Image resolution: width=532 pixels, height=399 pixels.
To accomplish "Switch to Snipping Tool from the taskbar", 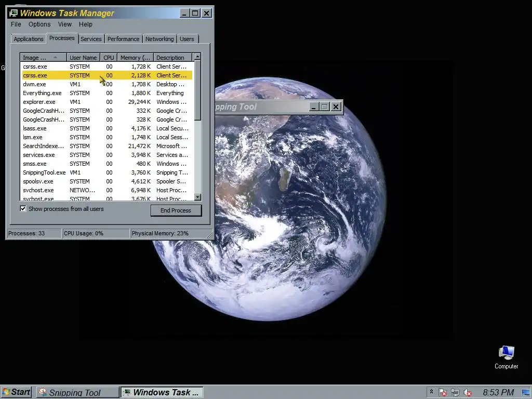I will coord(78,392).
